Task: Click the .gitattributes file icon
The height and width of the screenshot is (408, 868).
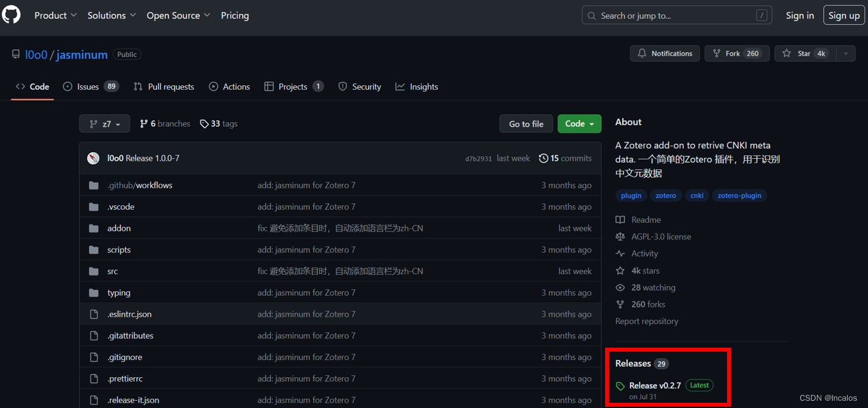Action: 94,336
